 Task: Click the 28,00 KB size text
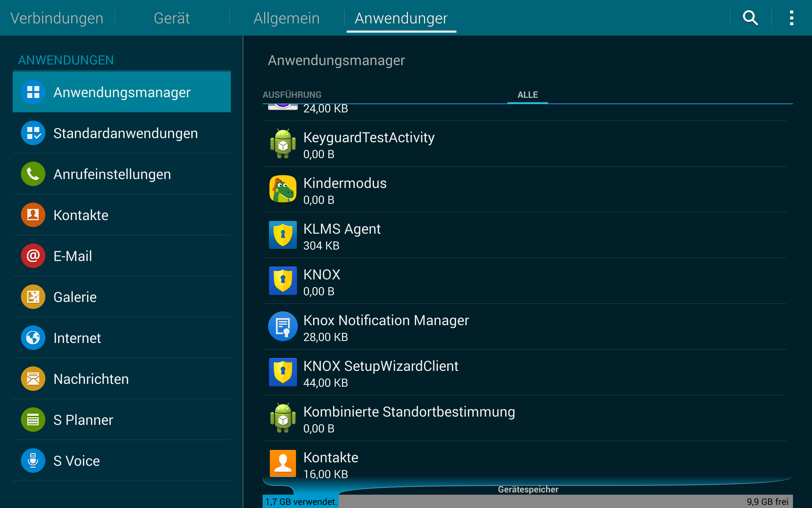coord(325,337)
